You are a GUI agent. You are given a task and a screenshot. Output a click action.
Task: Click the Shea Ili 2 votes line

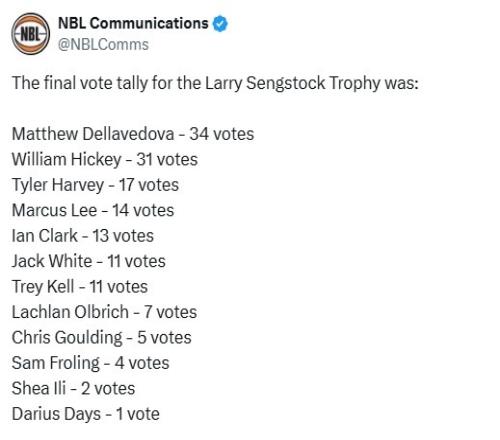click(x=73, y=388)
